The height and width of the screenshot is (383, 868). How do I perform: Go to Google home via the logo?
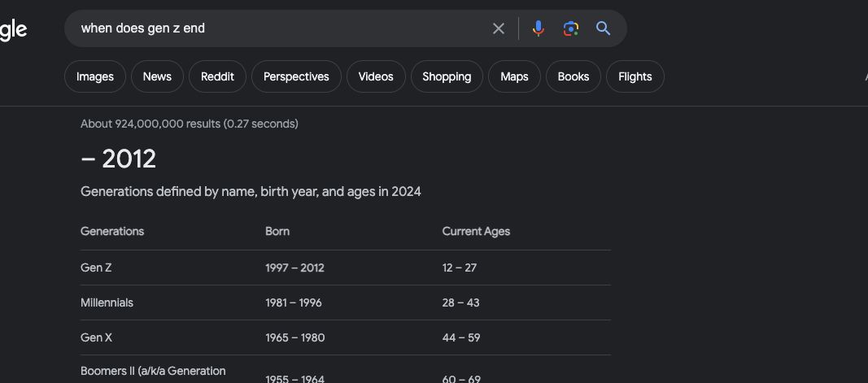[x=13, y=30]
